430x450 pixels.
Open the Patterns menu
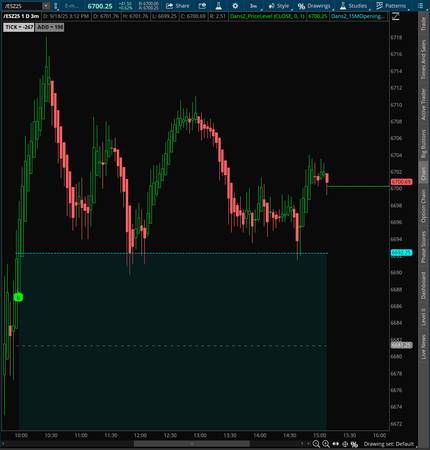[x=391, y=6]
